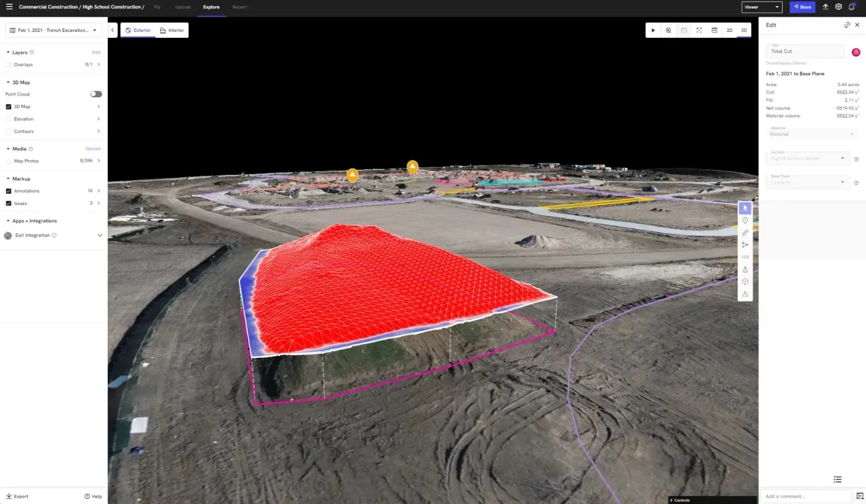
Task: Uncheck the Annotations checkbox
Action: pos(9,191)
